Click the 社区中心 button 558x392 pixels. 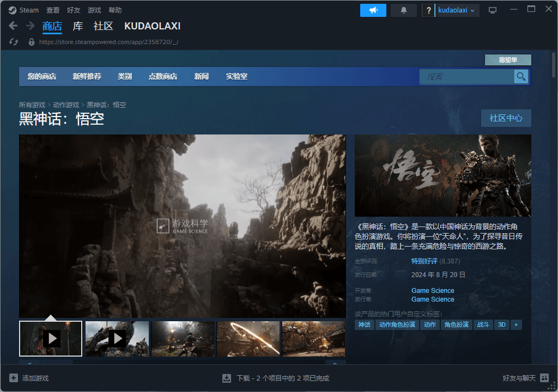(506, 118)
